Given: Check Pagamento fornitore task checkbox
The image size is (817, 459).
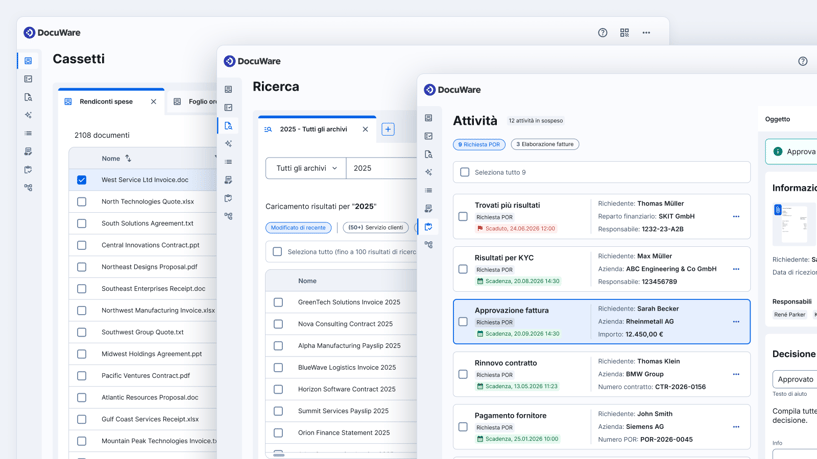Looking at the screenshot, I should 463,427.
